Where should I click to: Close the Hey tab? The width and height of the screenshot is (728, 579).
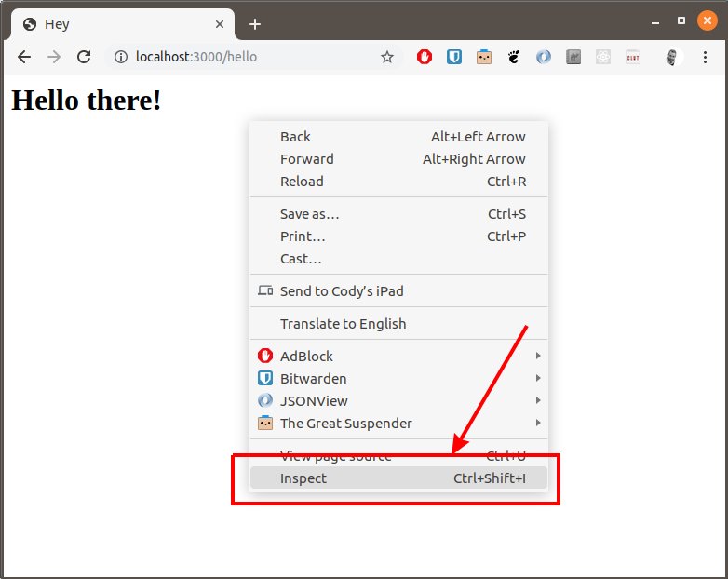click(220, 24)
